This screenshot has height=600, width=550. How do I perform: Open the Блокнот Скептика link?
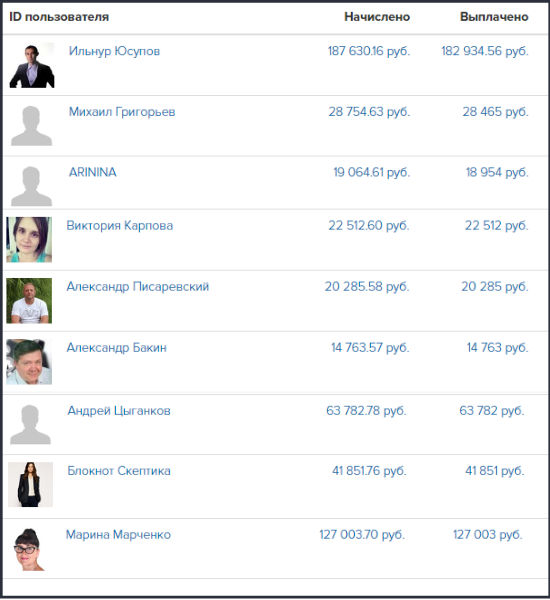coord(119,471)
